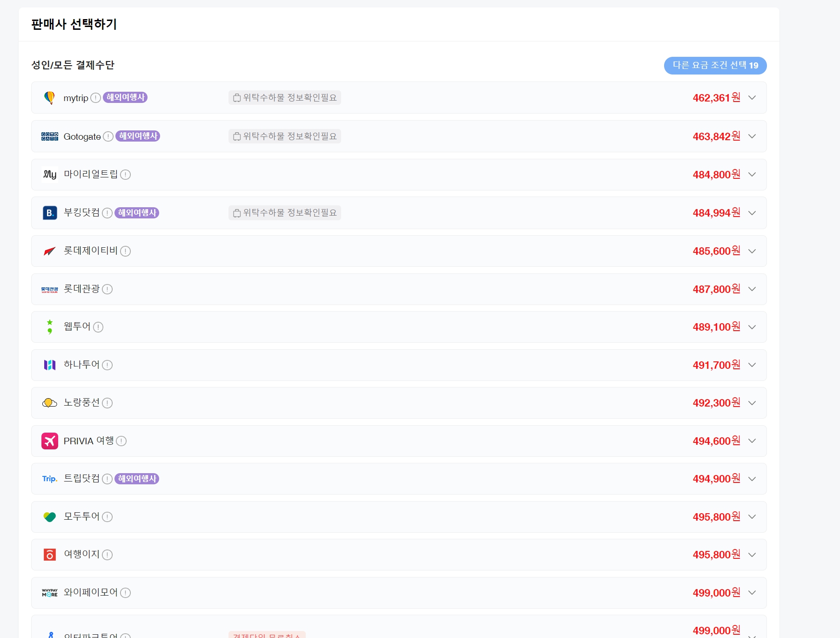Click the 여행이지 red logo icon
Screen dimensions: 840x638
pos(50,555)
